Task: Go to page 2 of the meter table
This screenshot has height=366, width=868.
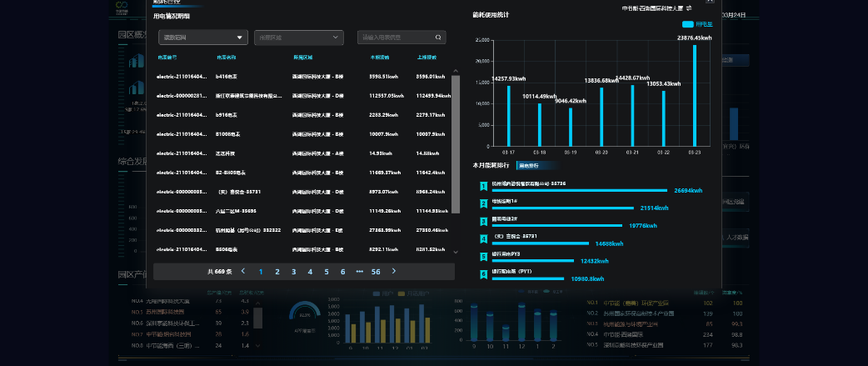Action: (x=277, y=272)
